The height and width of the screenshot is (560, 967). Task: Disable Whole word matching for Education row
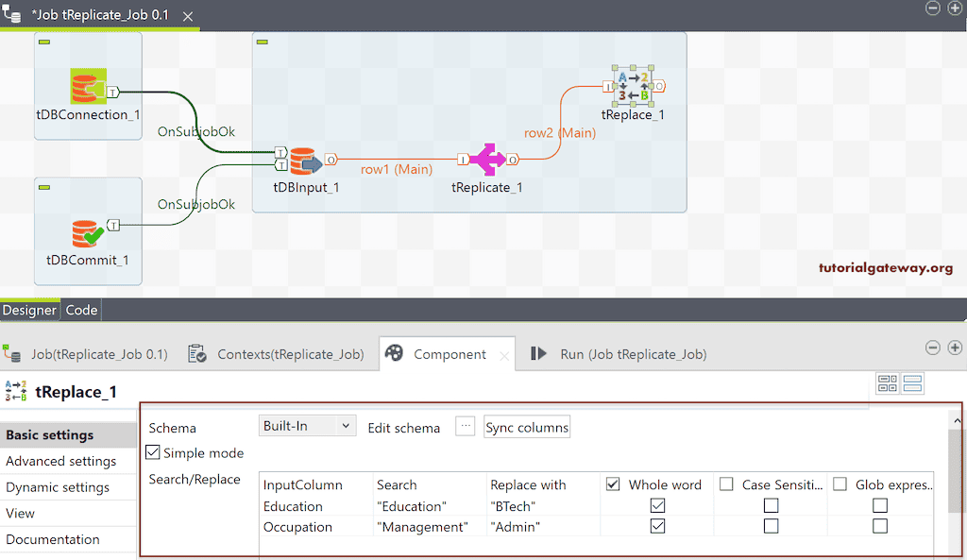point(658,505)
